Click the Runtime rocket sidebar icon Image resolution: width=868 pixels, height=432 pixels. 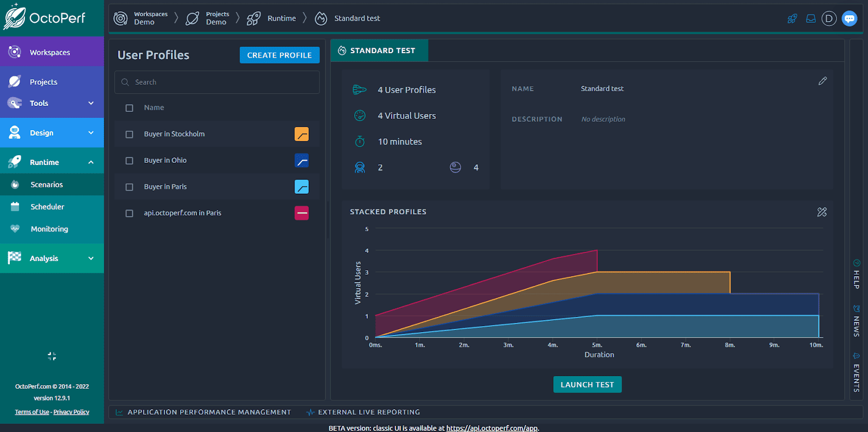(x=15, y=162)
